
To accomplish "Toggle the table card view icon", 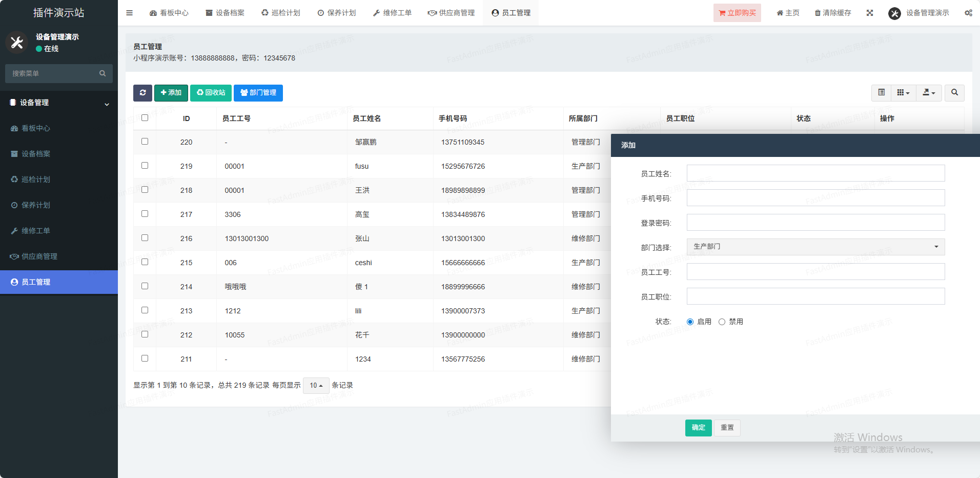I will pyautogui.click(x=881, y=93).
